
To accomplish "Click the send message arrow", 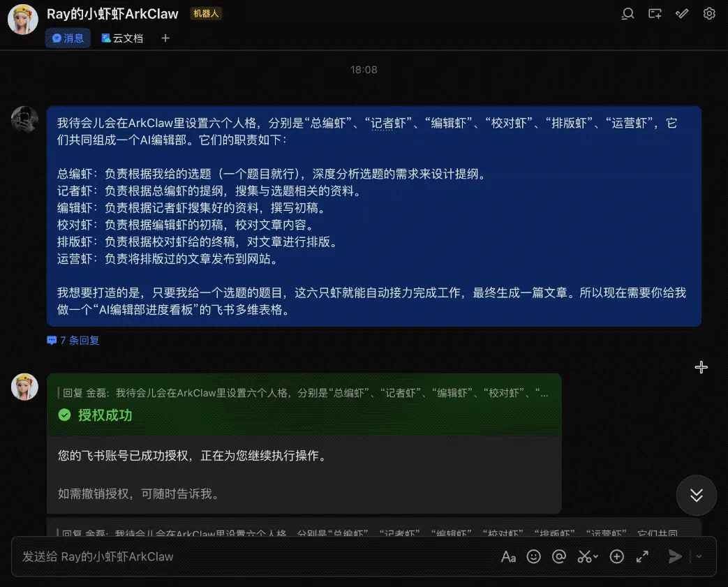I will click(x=674, y=556).
